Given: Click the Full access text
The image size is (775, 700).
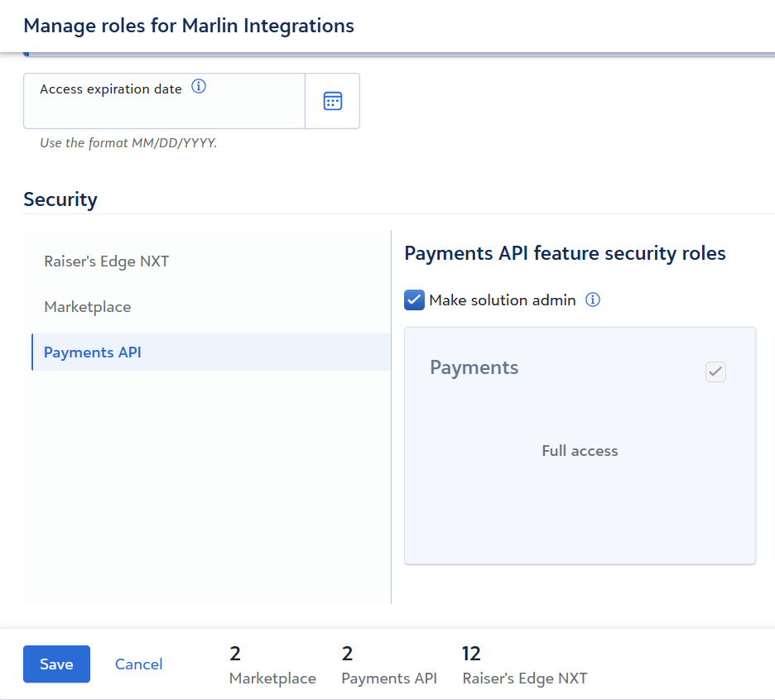Looking at the screenshot, I should coord(580,451).
